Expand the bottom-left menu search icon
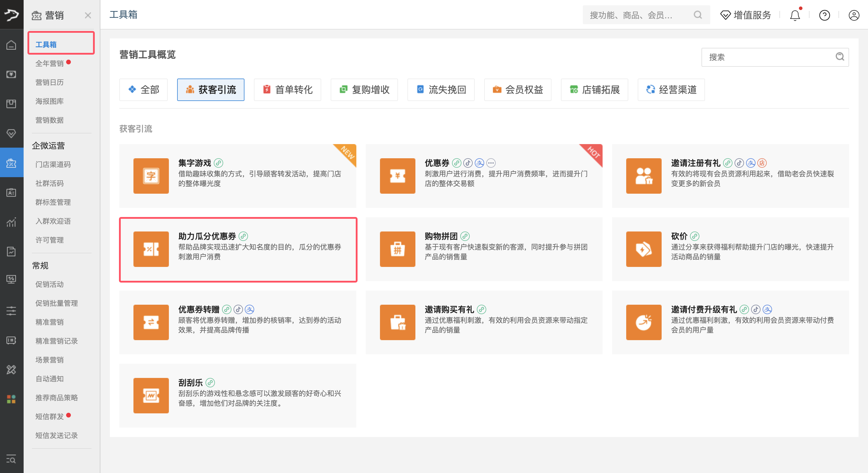 [11, 459]
